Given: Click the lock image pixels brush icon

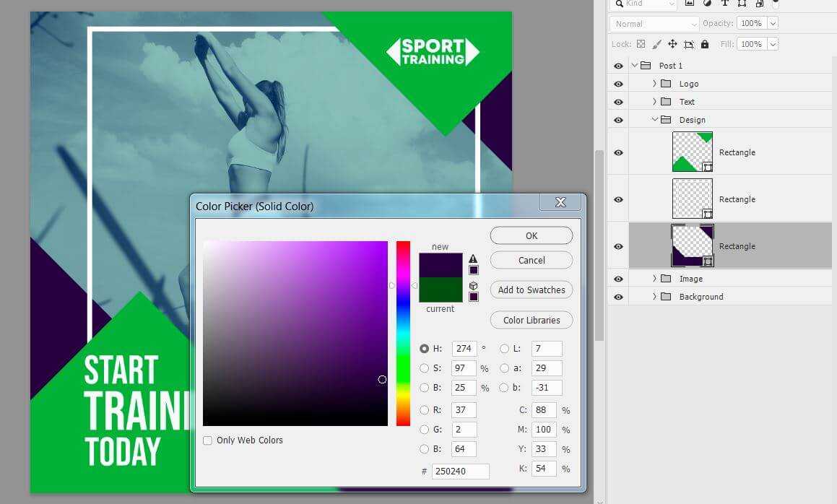Looking at the screenshot, I should (656, 44).
